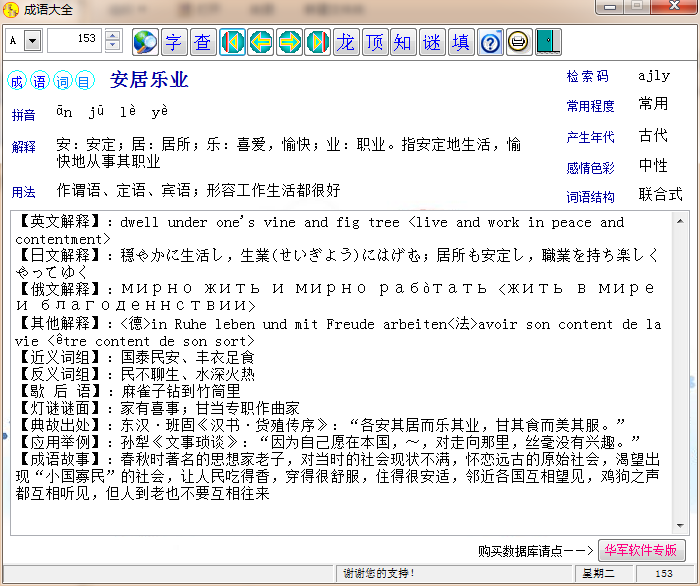Click the globe search icon in toolbar
The height and width of the screenshot is (586, 700).
coord(145,42)
